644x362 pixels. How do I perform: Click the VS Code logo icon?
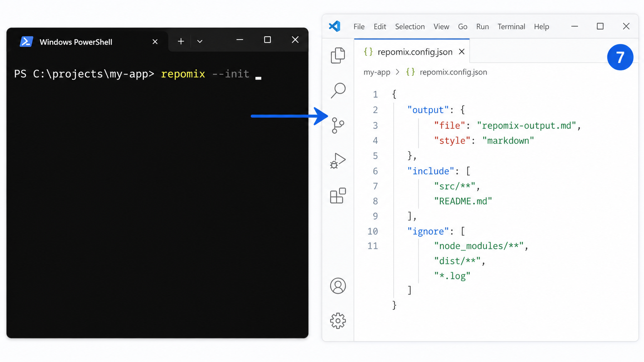(x=334, y=26)
